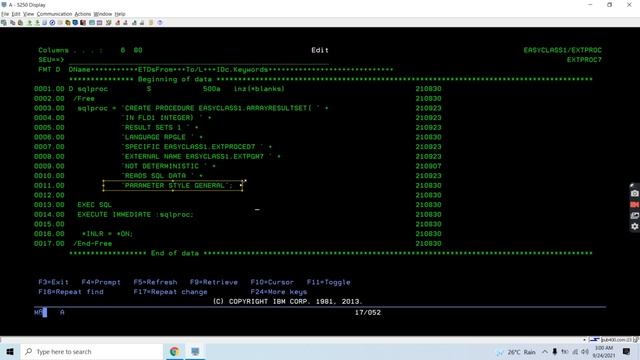The image size is (640, 360).
Task: Click the microphone icon in the system tray
Action: [x=555, y=352]
